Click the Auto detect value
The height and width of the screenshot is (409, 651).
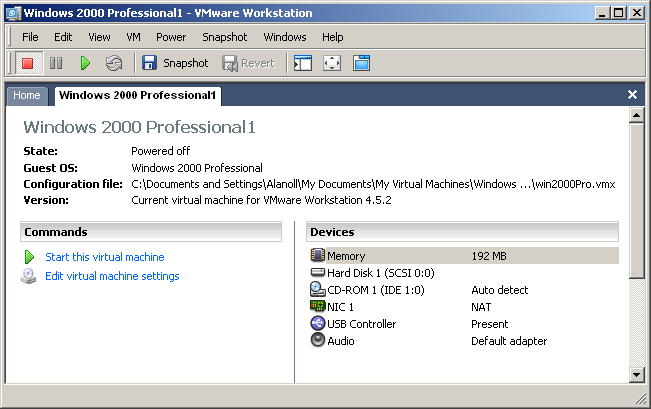tap(499, 290)
